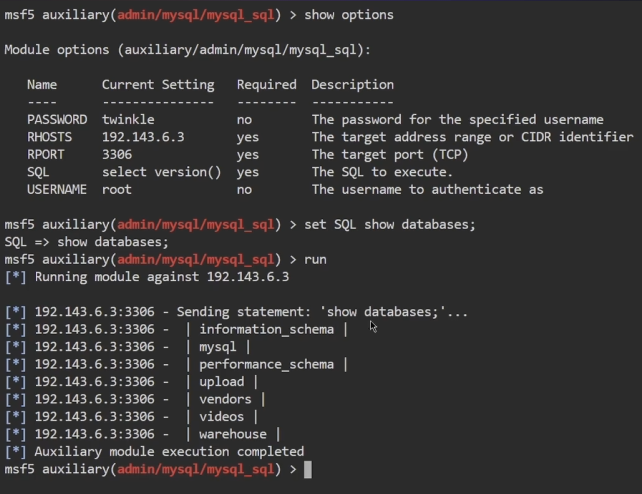
Task: Click the 'vendors' database name
Action: click(225, 399)
